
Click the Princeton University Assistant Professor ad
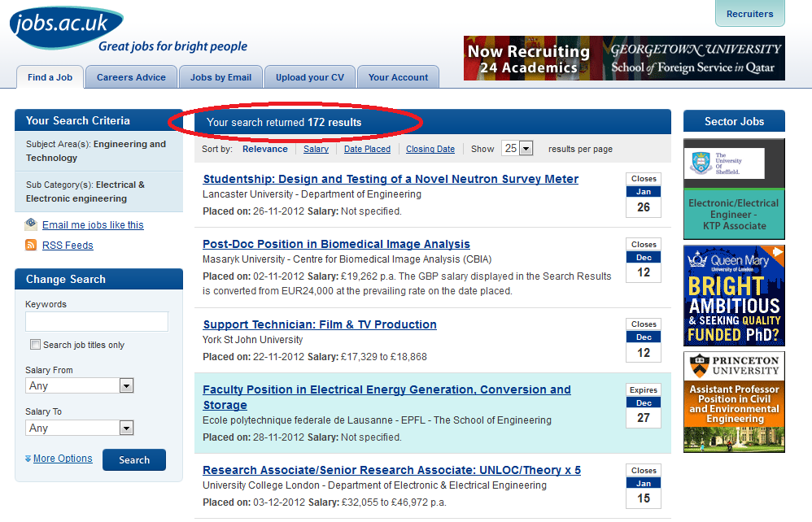click(x=734, y=402)
